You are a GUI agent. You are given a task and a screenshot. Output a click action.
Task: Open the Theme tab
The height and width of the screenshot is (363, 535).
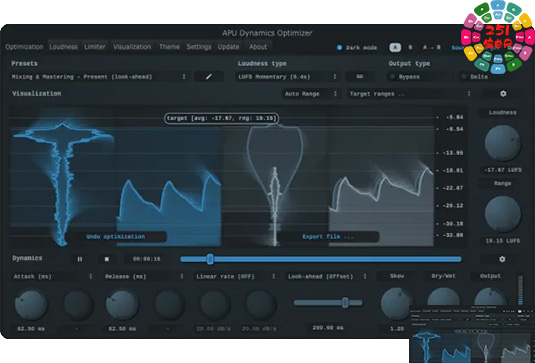click(169, 47)
